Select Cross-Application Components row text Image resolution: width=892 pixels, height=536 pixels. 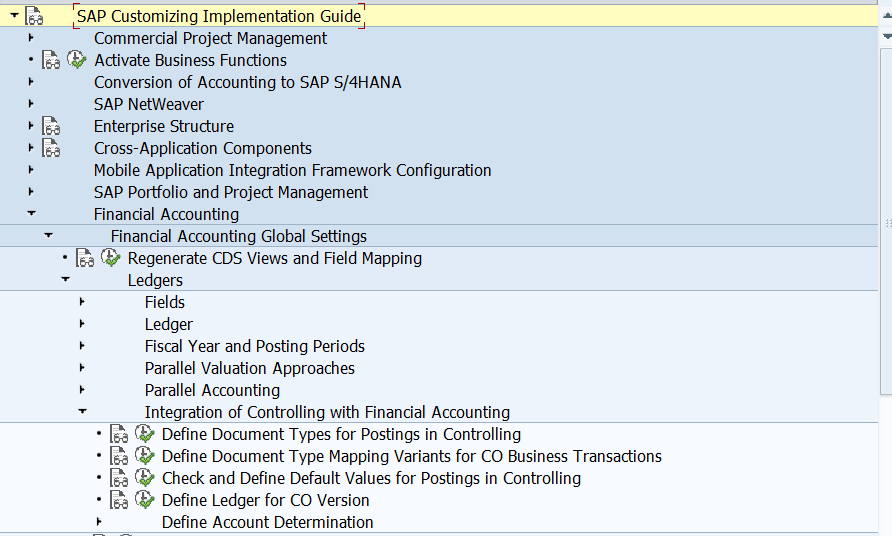click(203, 149)
